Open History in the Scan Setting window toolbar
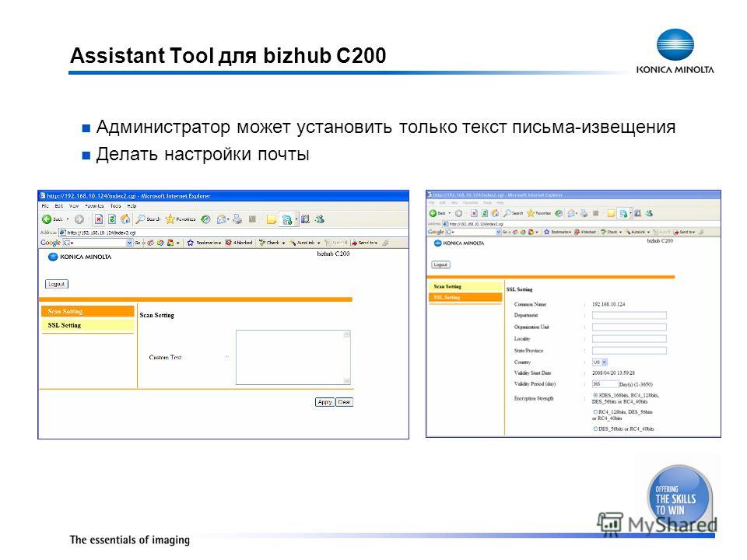 coord(205,219)
